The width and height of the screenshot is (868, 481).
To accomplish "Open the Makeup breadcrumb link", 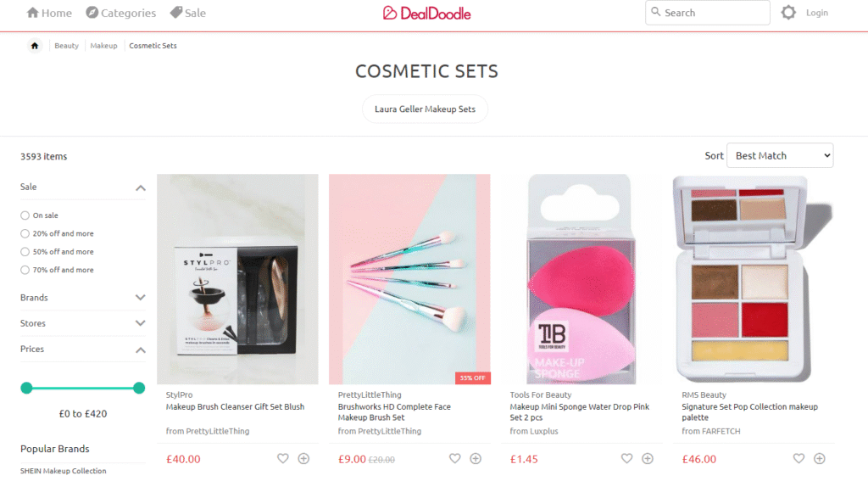I will 103,46.
